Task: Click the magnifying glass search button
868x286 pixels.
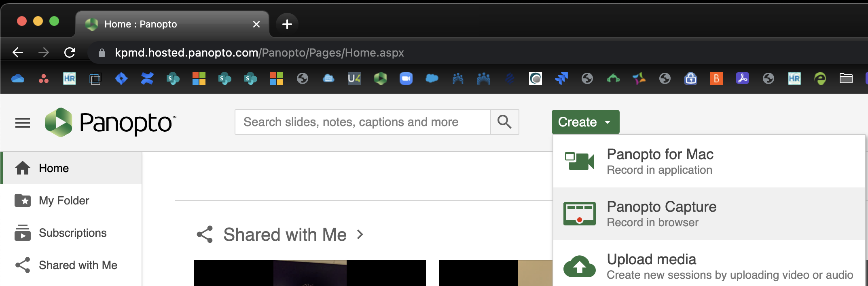Action: point(504,122)
